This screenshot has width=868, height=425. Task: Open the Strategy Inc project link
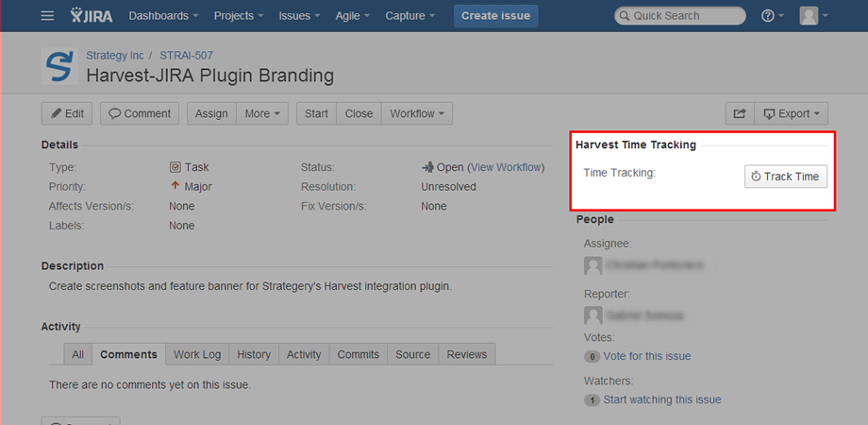pos(114,56)
